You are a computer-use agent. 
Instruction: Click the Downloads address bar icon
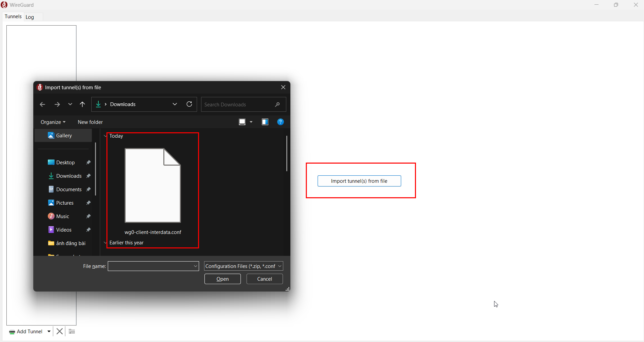pyautogui.click(x=98, y=104)
